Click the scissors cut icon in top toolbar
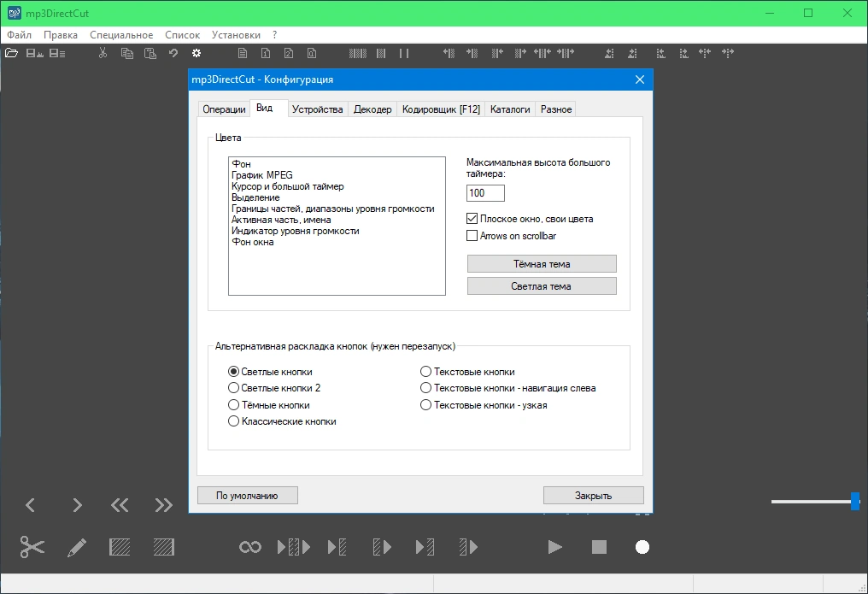This screenshot has width=868, height=594. point(103,53)
